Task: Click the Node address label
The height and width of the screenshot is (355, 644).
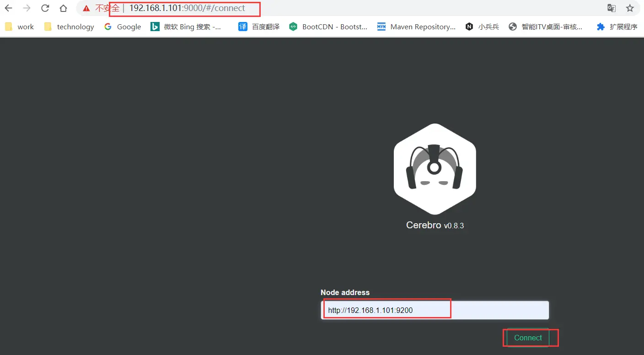Action: pyautogui.click(x=345, y=292)
